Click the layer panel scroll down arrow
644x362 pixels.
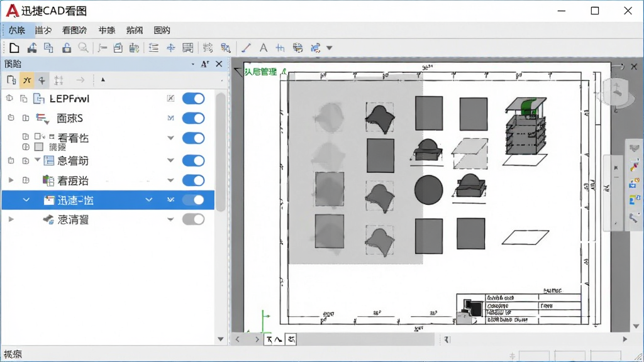click(221, 339)
